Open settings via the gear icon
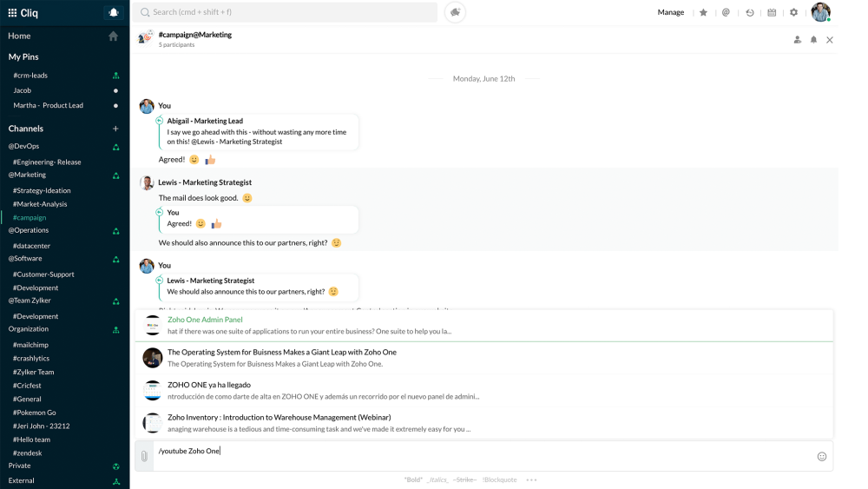The image size is (868, 489). click(x=793, y=13)
